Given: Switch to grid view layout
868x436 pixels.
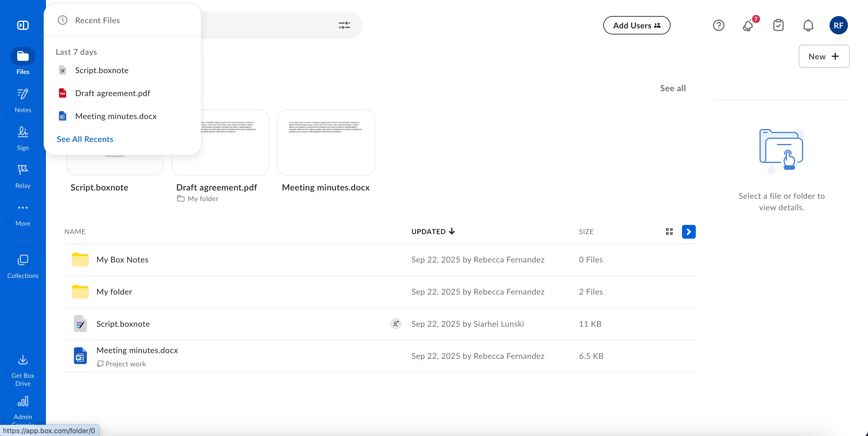Looking at the screenshot, I should (x=669, y=232).
